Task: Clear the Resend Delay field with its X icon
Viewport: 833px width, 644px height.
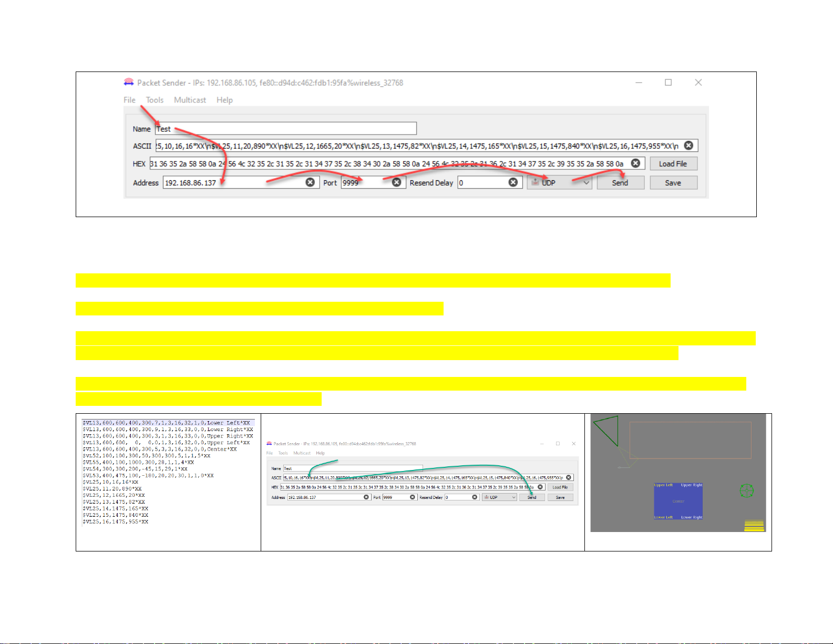Action: point(513,182)
